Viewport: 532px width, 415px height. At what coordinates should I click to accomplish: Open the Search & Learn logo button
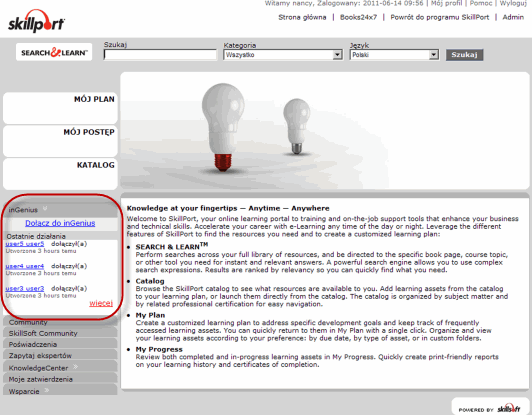pos(54,52)
